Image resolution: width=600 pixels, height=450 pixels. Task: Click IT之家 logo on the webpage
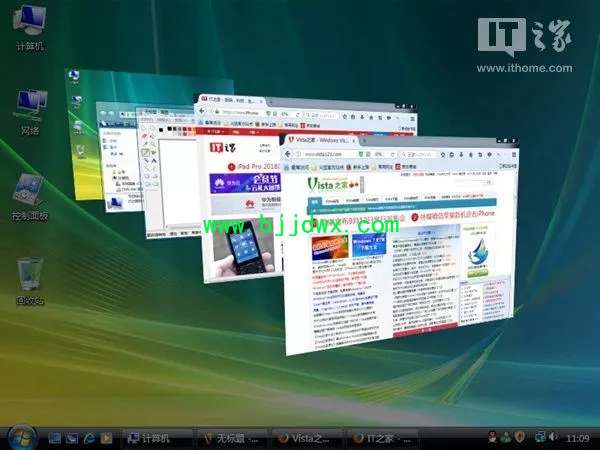click(x=222, y=147)
